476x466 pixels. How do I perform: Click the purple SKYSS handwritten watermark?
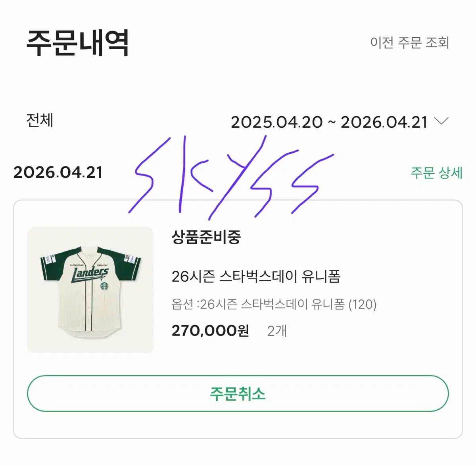[x=230, y=176]
